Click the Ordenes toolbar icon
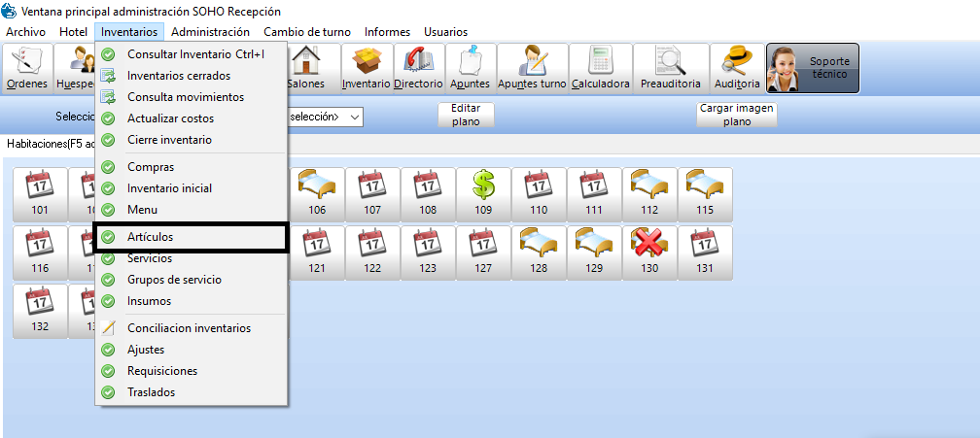 point(27,68)
